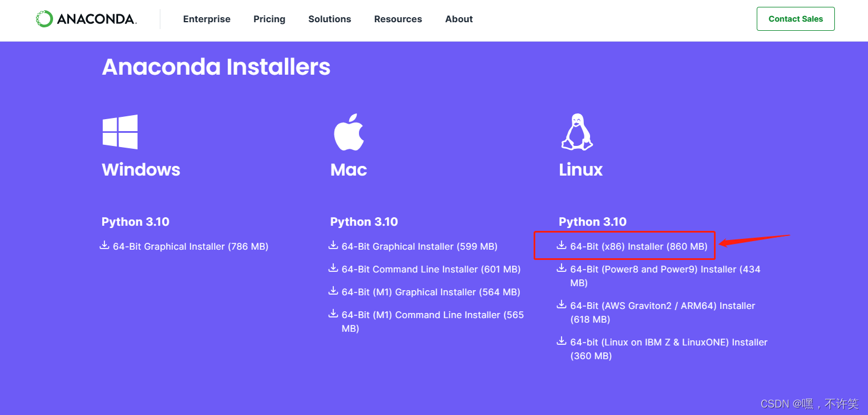Click the Apple Mac logo icon

coord(349,132)
